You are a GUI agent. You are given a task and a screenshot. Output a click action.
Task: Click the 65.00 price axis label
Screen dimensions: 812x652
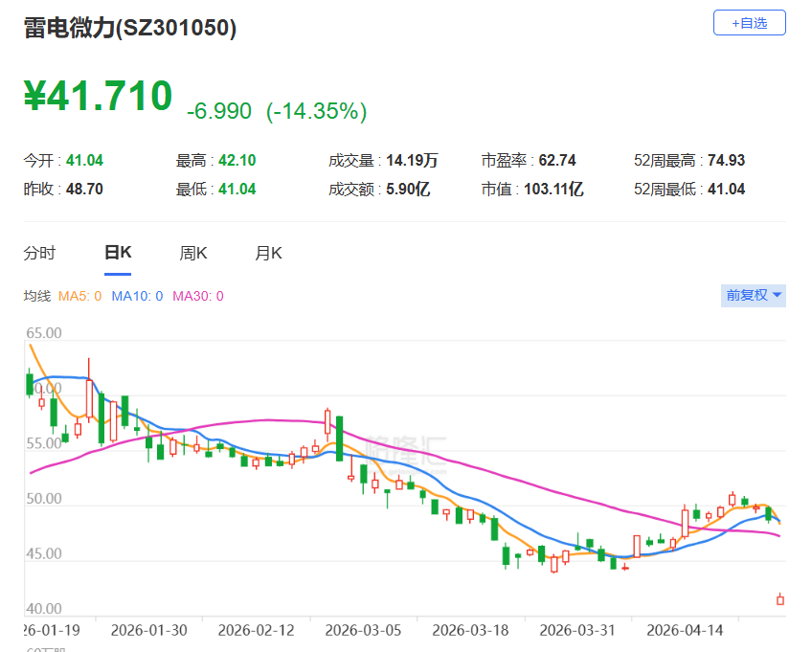tap(41, 333)
